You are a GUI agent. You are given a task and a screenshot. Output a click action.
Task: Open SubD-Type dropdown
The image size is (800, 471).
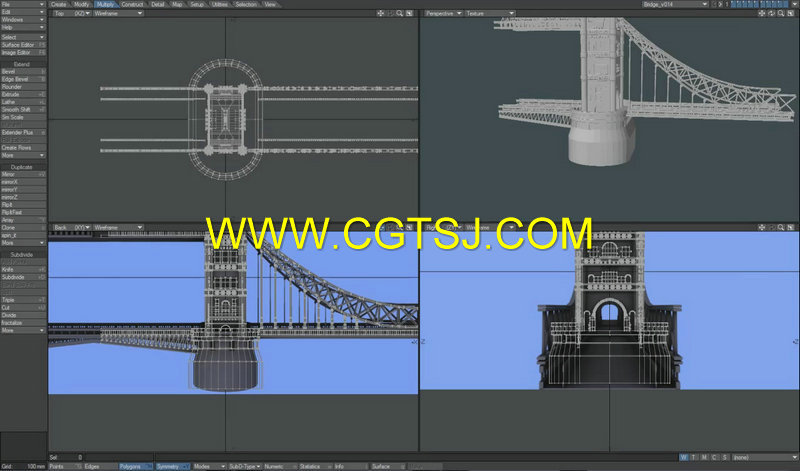click(244, 466)
